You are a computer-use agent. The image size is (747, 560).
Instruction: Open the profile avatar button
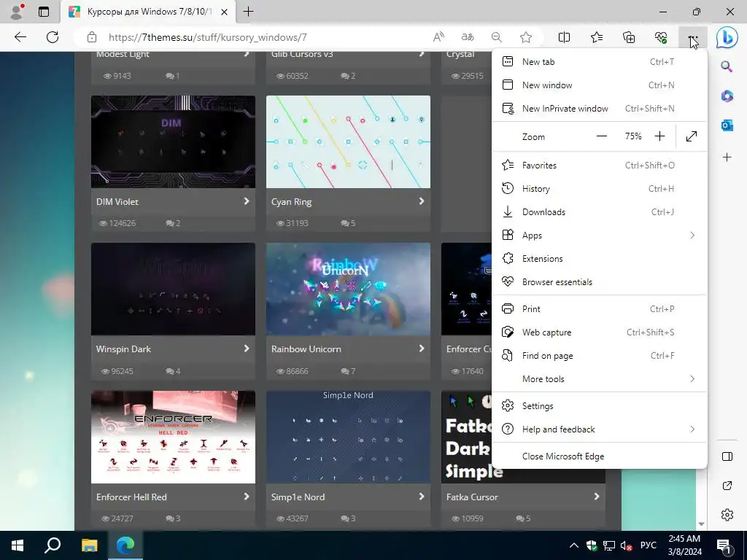tap(17, 12)
